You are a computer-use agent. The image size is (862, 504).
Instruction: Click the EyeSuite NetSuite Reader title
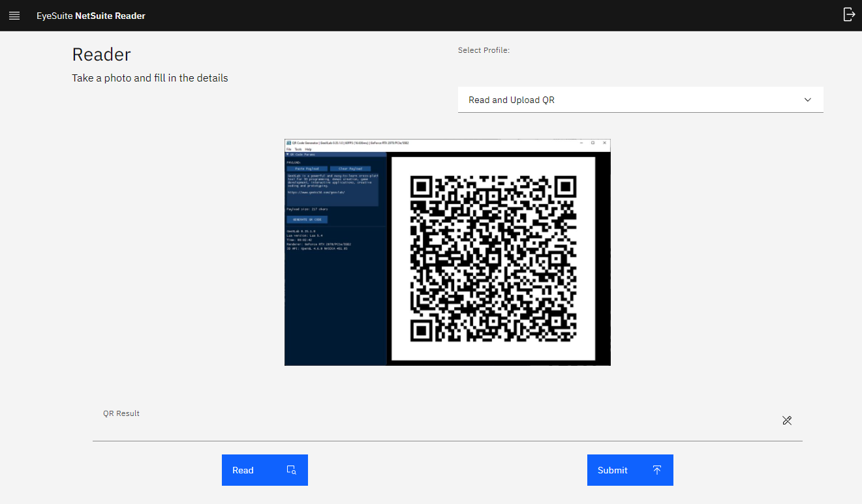[91, 16]
